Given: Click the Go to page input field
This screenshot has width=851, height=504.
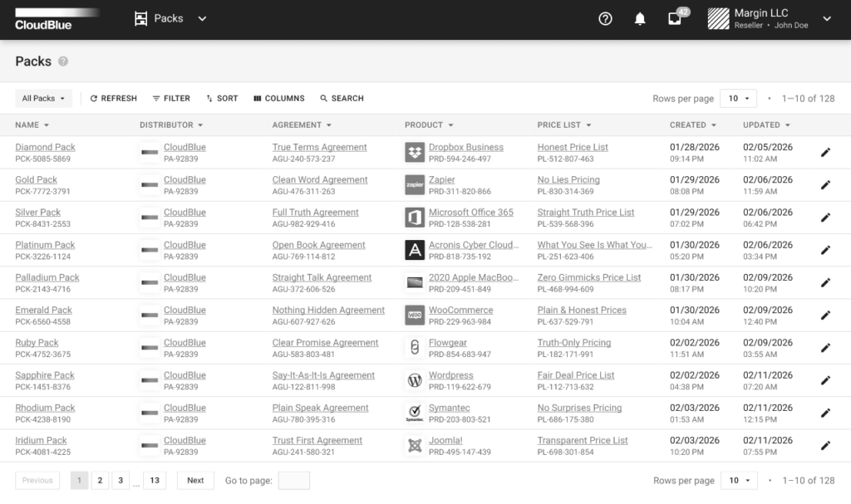Looking at the screenshot, I should click(x=293, y=481).
